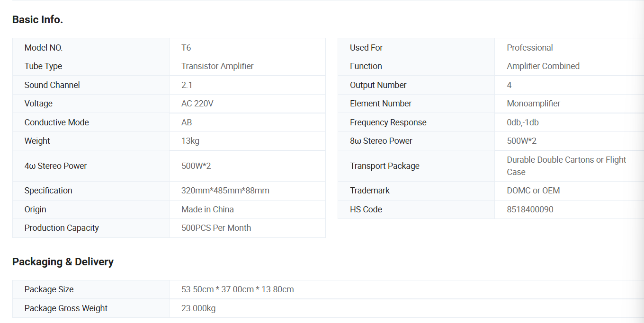Click the Monoamplifier element number value
644x323 pixels.
[533, 104]
